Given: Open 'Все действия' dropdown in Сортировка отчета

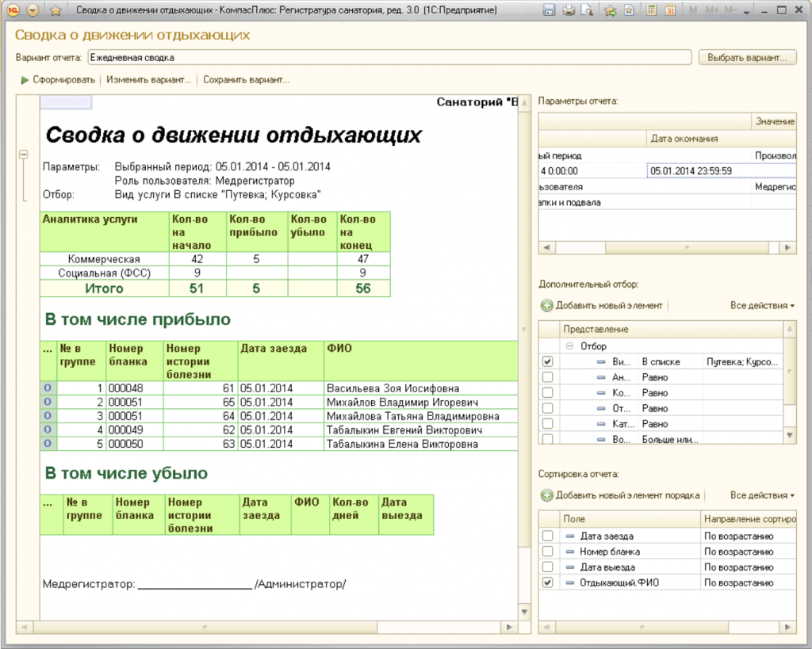Looking at the screenshot, I should 761,495.
